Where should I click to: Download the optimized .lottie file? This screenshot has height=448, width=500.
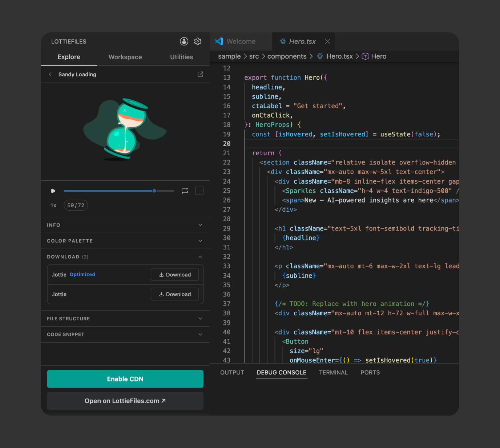[175, 275]
